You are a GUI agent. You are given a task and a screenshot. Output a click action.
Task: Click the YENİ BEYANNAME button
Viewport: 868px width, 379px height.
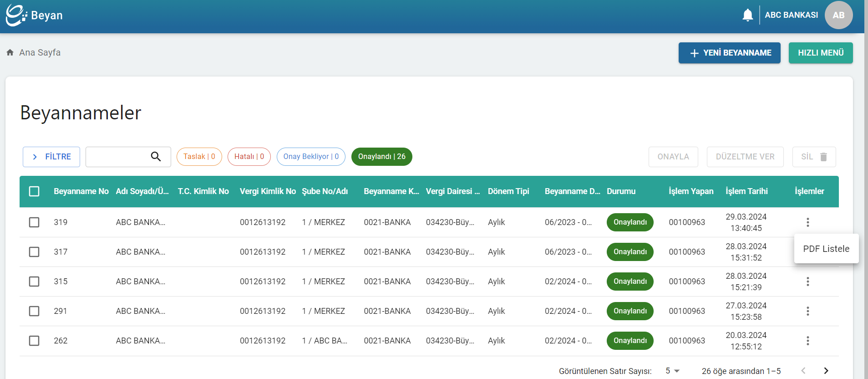(729, 53)
